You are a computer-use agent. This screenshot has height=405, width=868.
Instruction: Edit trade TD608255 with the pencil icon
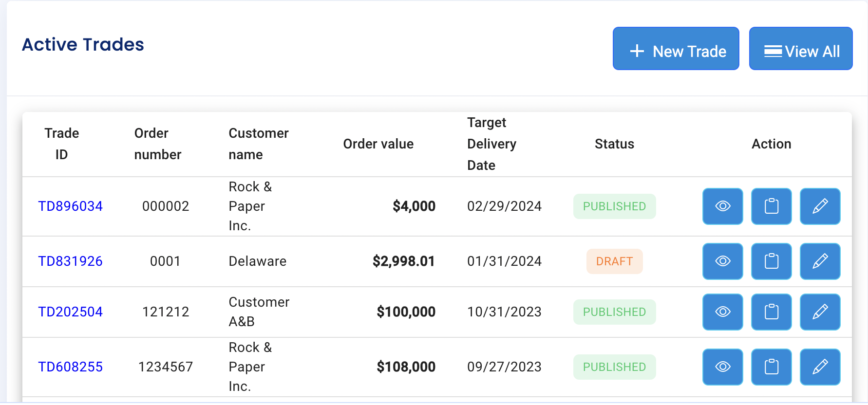point(820,367)
